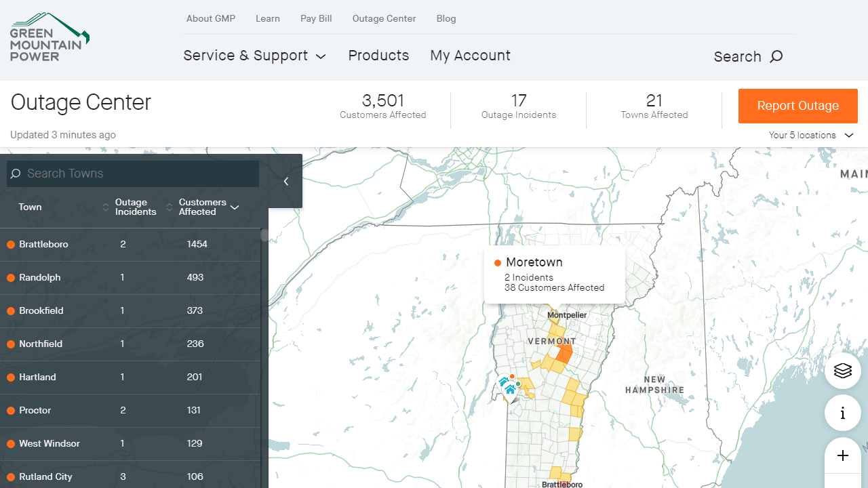Screen dimensions: 868x488
Task: Click the dark orange outage town on map
Action: (564, 354)
